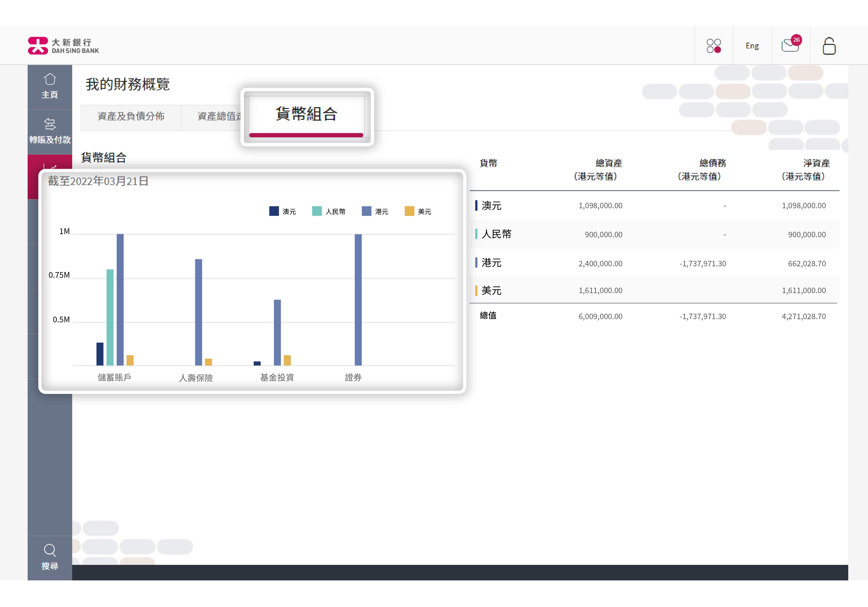Viewport: 868px width, 607px height.
Task: Open the mail inbox with 26 badge
Action: [791, 44]
